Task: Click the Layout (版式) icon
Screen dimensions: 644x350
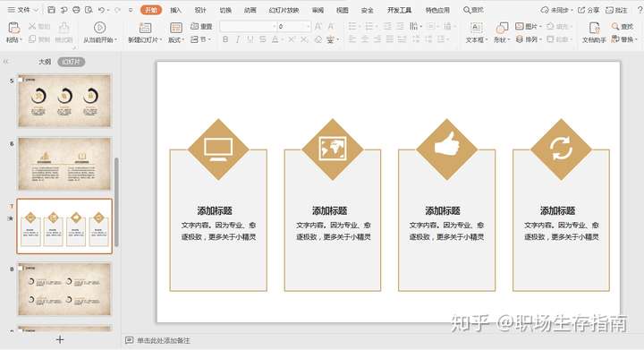Action: tap(176, 28)
